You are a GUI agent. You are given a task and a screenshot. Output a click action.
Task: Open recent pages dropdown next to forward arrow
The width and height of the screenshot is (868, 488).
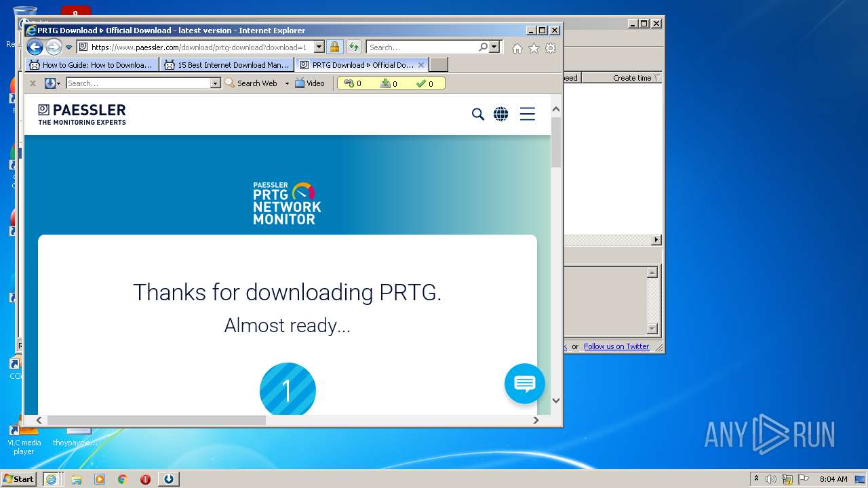68,47
